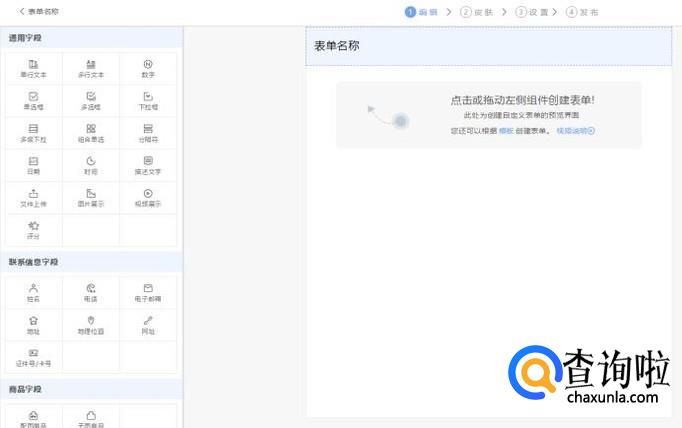Add the 电话 phone contact field
The height and width of the screenshot is (428, 682).
coord(90,293)
